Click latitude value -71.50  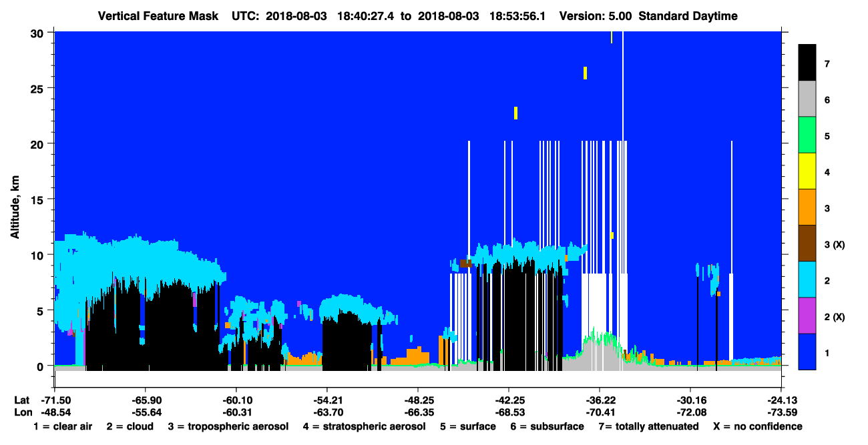coord(55,400)
